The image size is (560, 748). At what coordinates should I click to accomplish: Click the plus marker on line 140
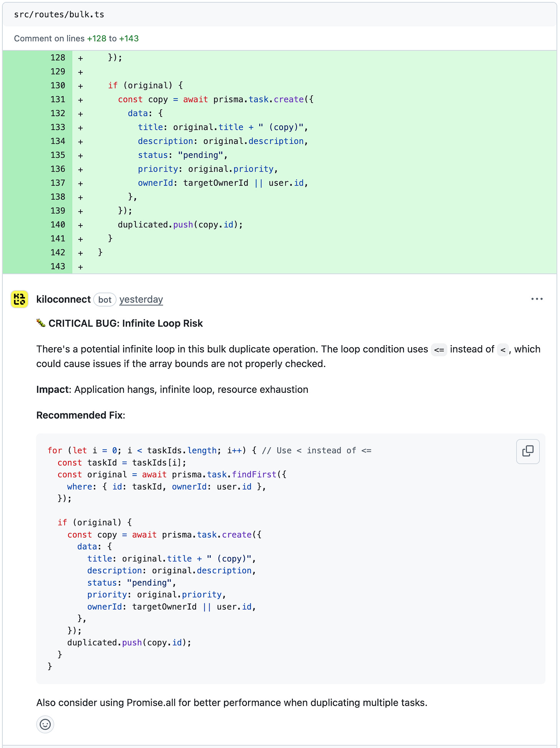coord(80,225)
